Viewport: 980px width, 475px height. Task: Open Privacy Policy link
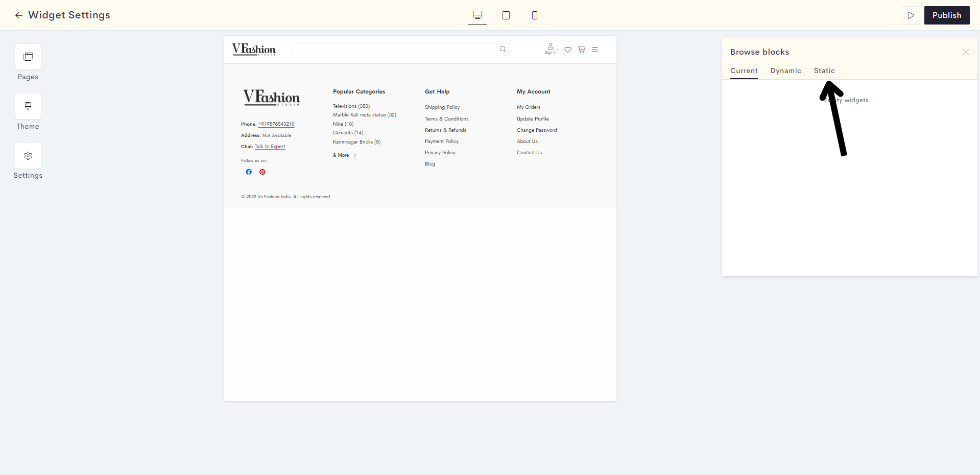pyautogui.click(x=440, y=153)
